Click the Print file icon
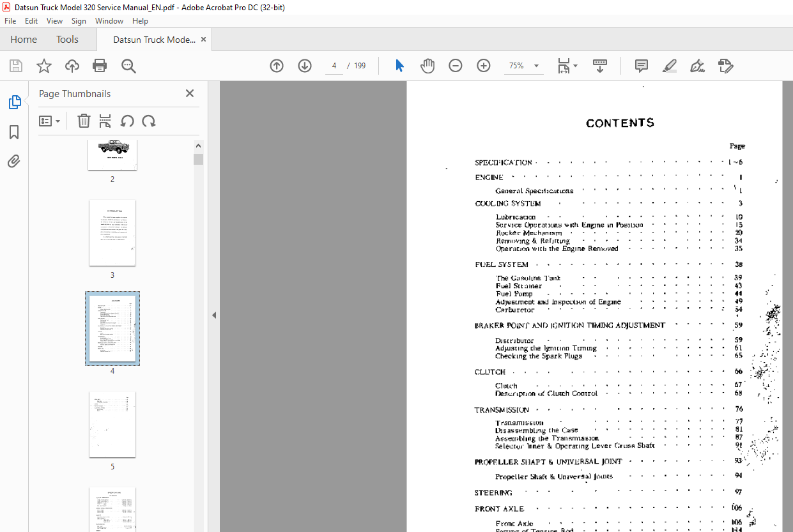This screenshot has height=532, width=793. coord(100,66)
